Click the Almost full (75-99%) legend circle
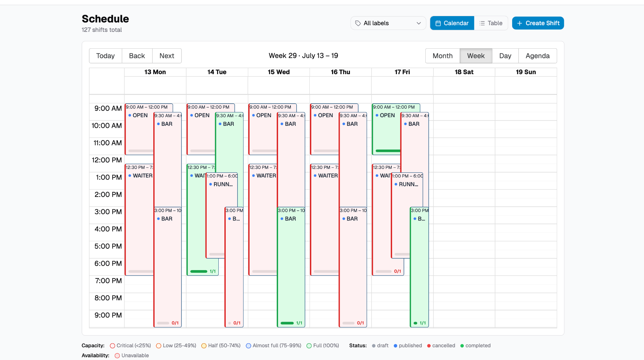The width and height of the screenshot is (644, 360). coord(249,346)
